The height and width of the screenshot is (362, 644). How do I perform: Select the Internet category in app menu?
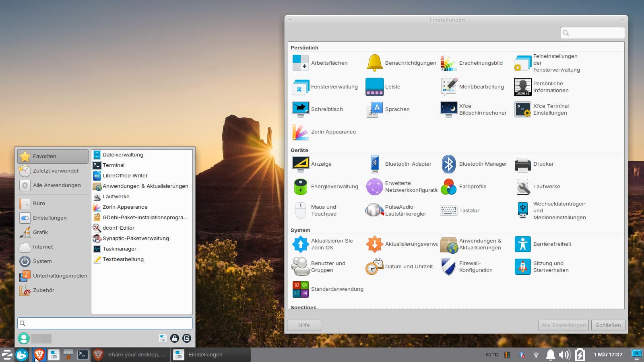coord(43,247)
